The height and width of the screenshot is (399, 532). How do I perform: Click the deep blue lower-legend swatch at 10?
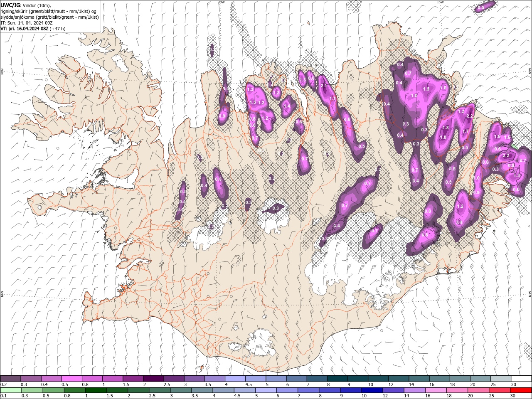tap(372, 390)
